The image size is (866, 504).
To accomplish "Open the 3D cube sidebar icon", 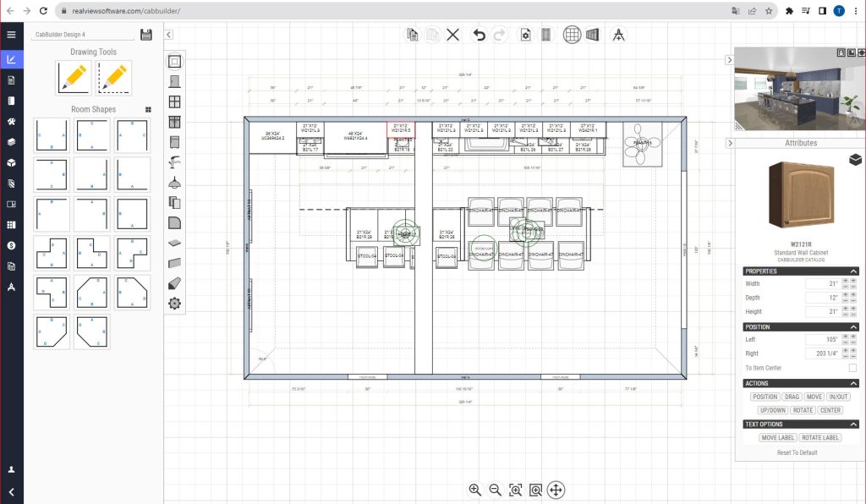I will point(11,163).
